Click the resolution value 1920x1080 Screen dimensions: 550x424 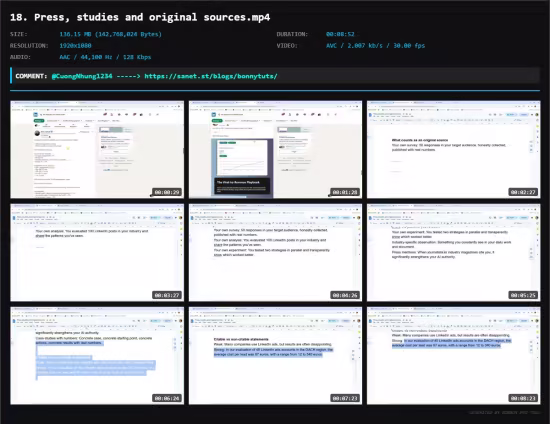pos(75,46)
